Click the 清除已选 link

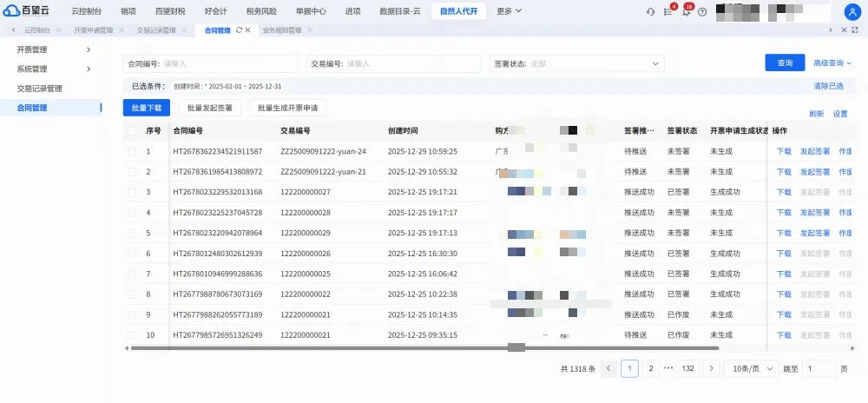(828, 86)
